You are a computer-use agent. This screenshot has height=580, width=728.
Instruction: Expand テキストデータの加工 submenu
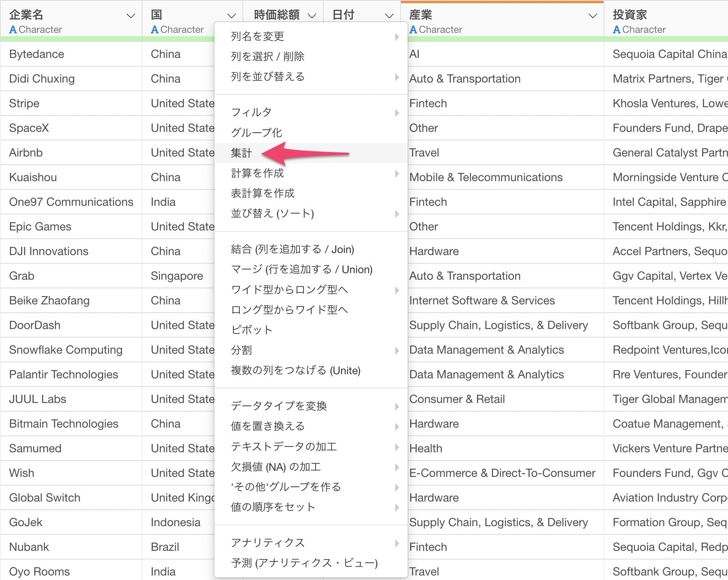(x=311, y=447)
